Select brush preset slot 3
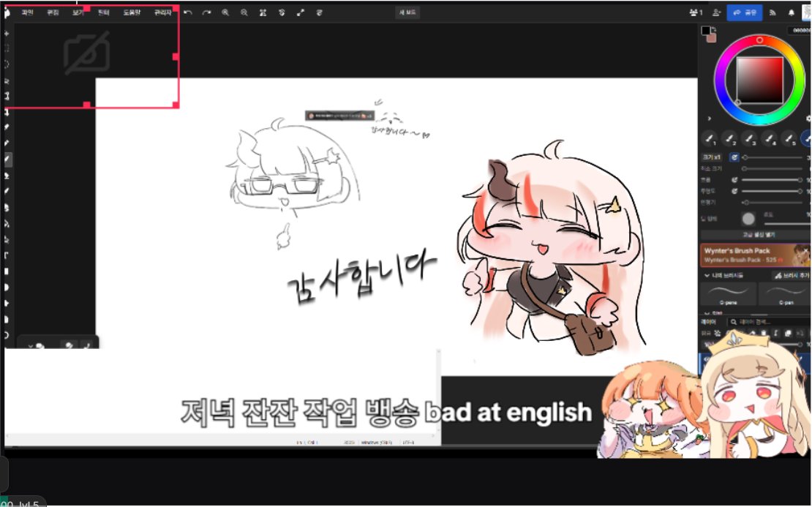 pyautogui.click(x=749, y=139)
